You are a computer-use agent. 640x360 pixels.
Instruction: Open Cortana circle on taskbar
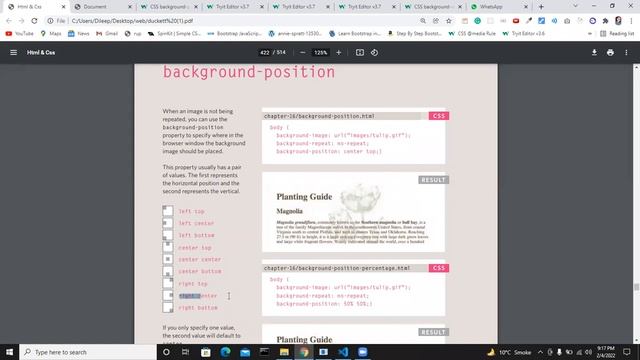coord(166,352)
